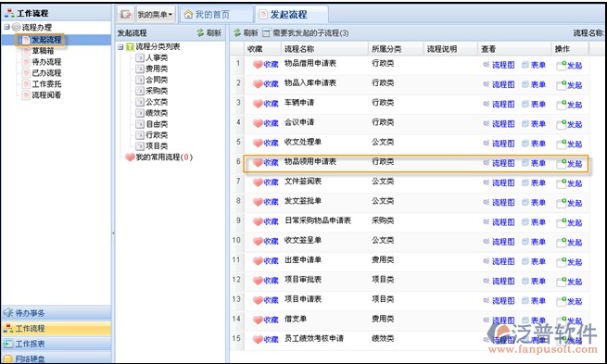This screenshot has width=607, height=364.
Task: Click the green refresh icon in 发起流程 panel
Action: pos(200,32)
